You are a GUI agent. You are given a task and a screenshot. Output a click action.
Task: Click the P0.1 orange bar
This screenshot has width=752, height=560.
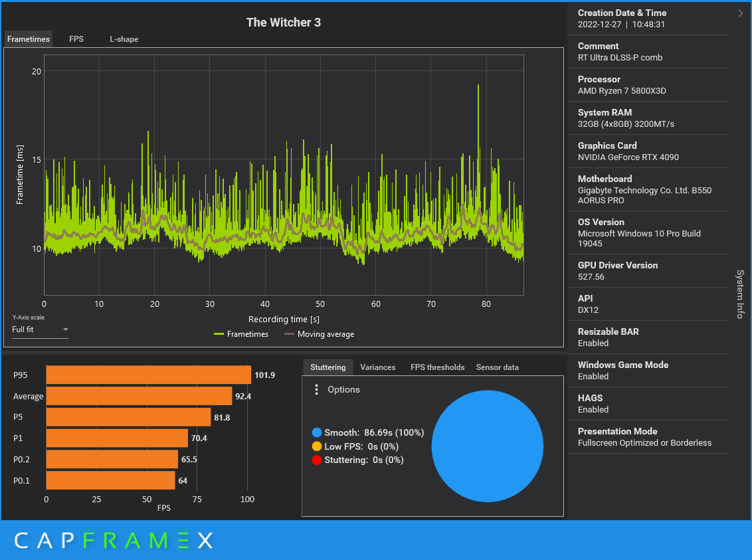click(x=111, y=480)
